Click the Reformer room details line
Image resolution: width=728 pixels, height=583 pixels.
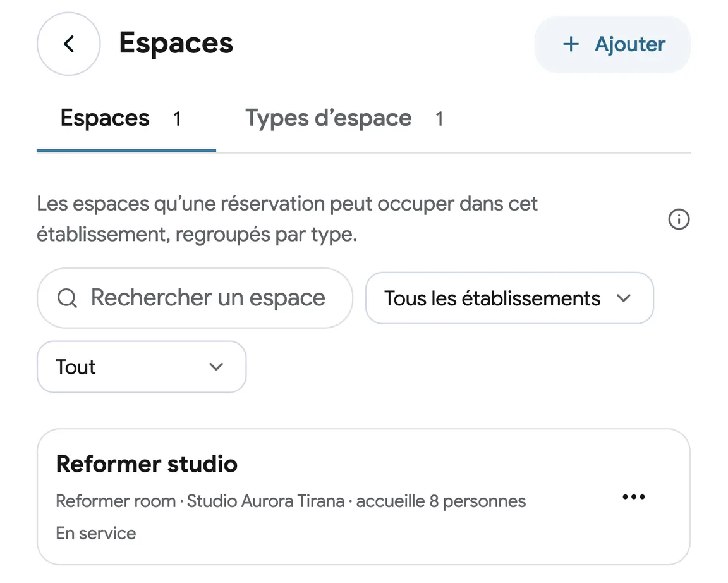click(291, 501)
